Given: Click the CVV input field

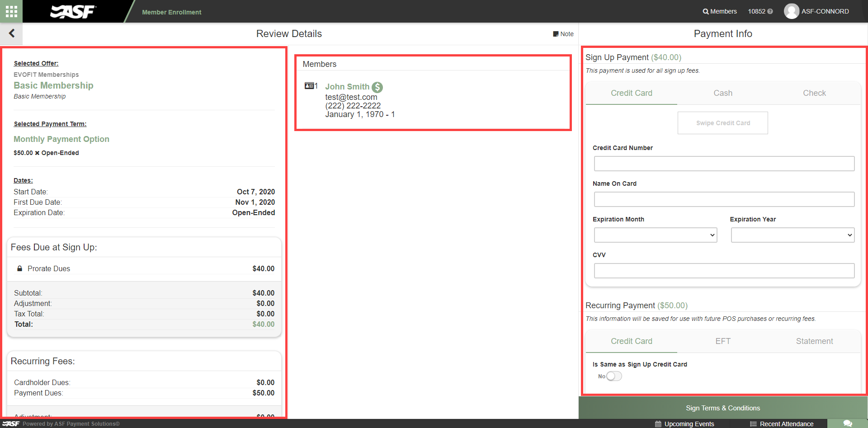Looking at the screenshot, I should coord(724,271).
